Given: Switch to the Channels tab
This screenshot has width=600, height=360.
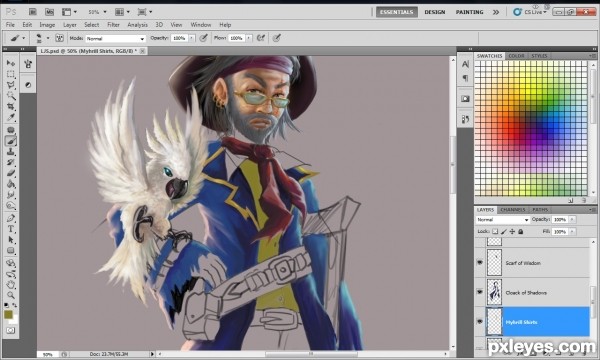Looking at the screenshot, I should 513,210.
